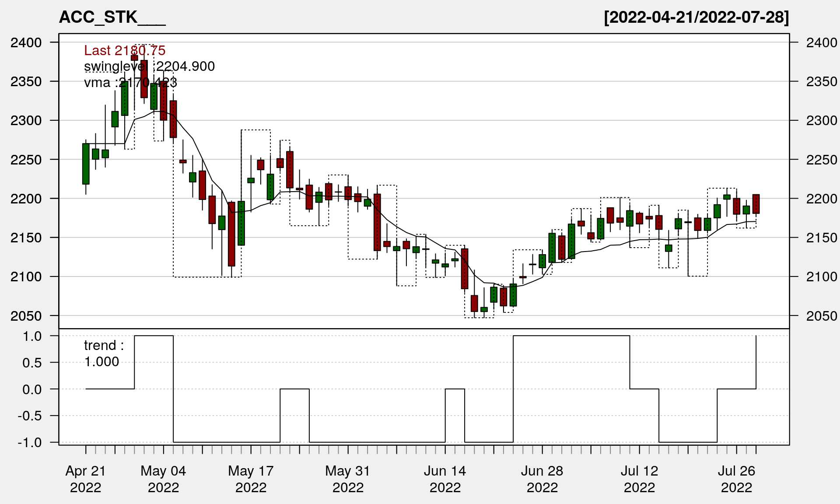Click the date range label 2022-04-21/2022-07-28
This screenshot has height=504, width=840.
click(696, 17)
